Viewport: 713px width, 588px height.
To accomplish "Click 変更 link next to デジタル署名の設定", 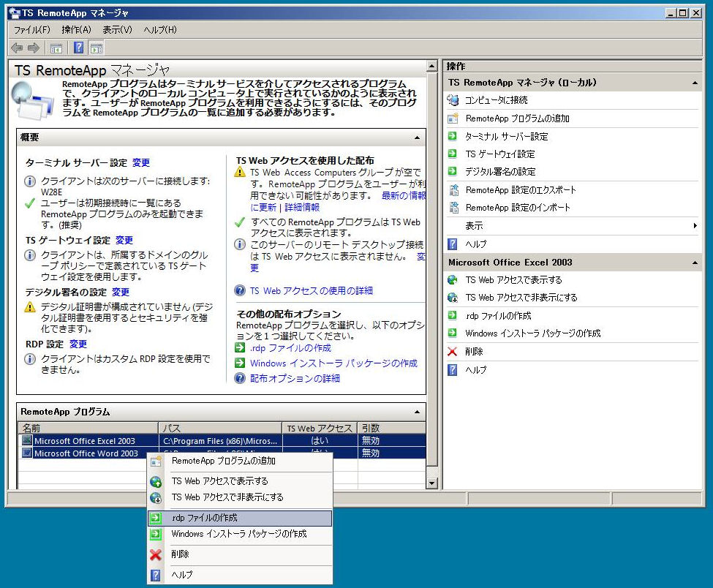I will click(121, 292).
